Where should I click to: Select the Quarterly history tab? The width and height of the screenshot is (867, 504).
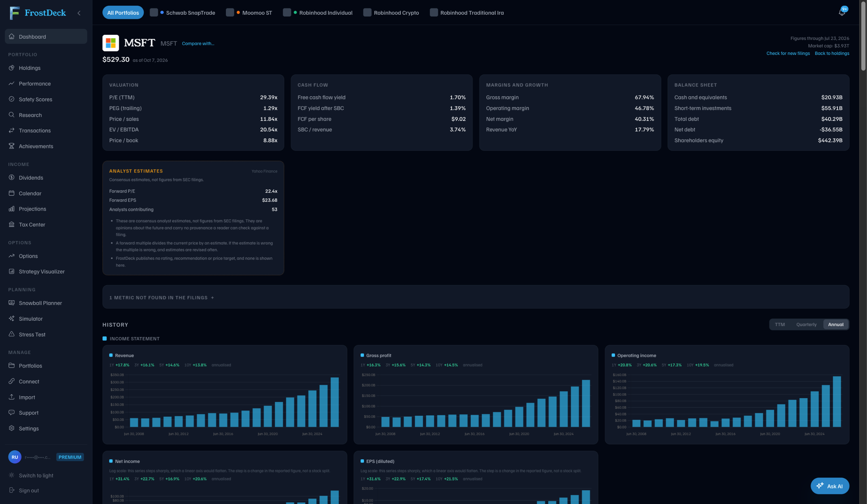click(806, 324)
